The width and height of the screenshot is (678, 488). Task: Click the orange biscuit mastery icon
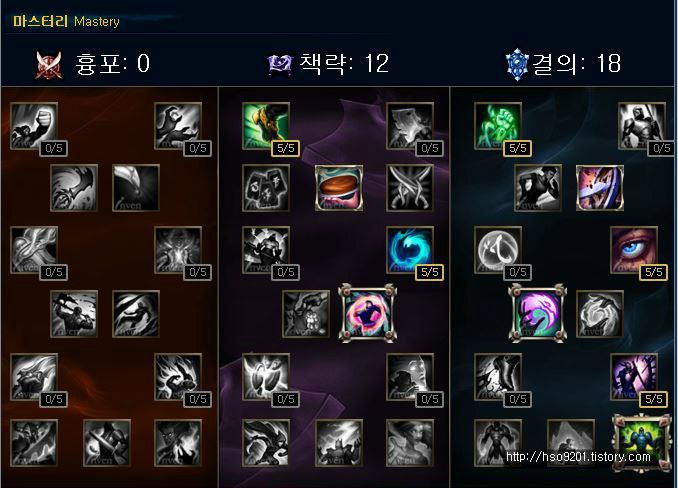pyautogui.click(x=339, y=188)
